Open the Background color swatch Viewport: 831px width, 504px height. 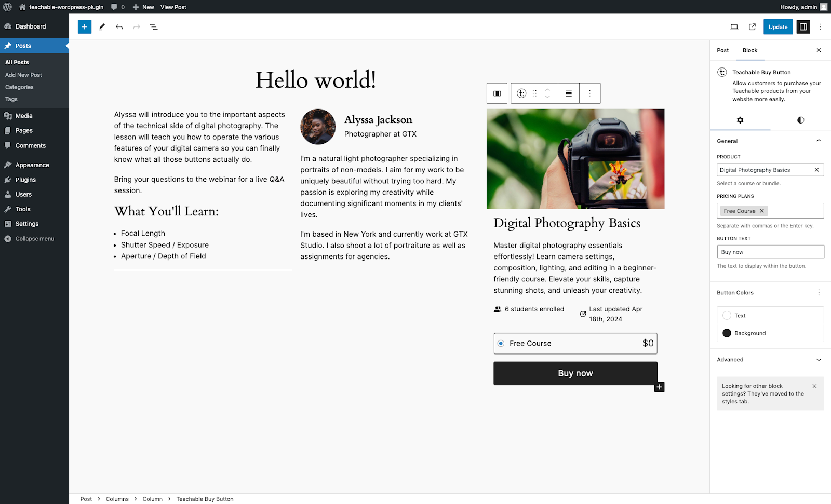770,333
